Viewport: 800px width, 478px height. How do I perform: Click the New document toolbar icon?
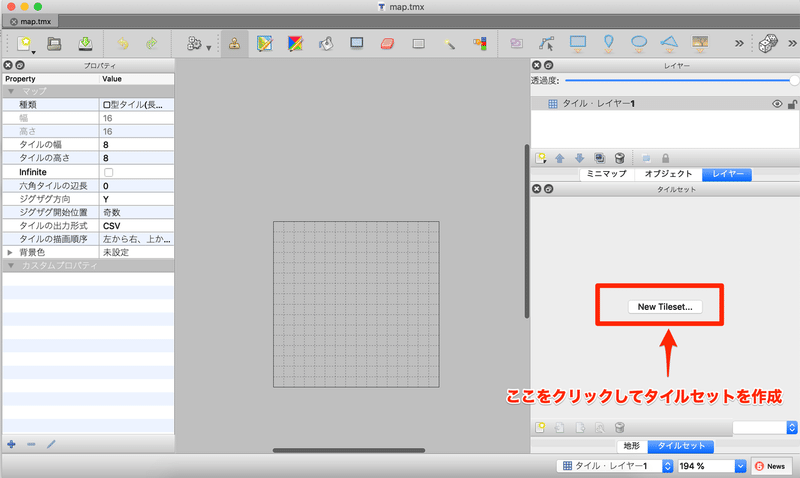pyautogui.click(x=23, y=43)
